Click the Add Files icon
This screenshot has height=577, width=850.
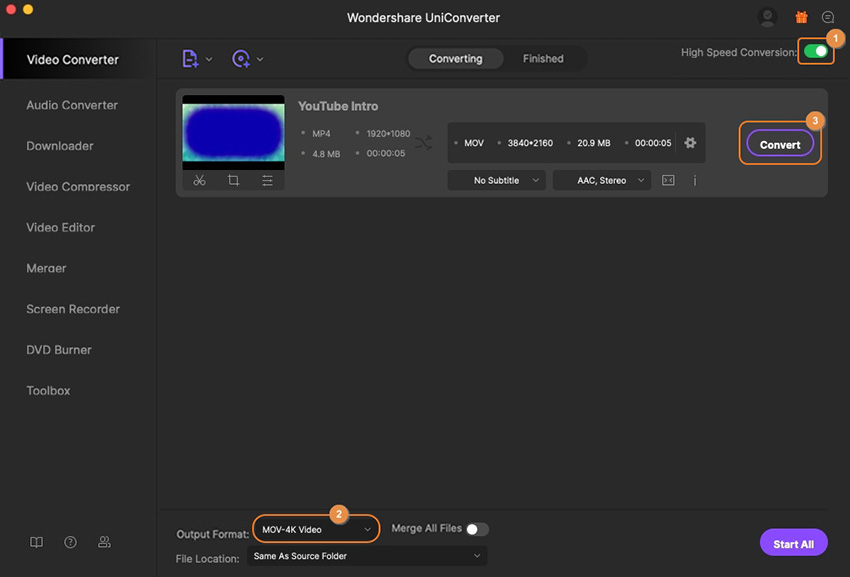[x=190, y=59]
